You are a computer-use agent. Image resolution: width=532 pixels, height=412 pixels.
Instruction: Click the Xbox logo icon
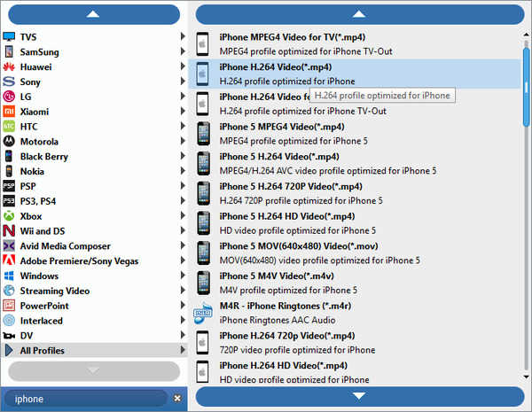(x=9, y=216)
